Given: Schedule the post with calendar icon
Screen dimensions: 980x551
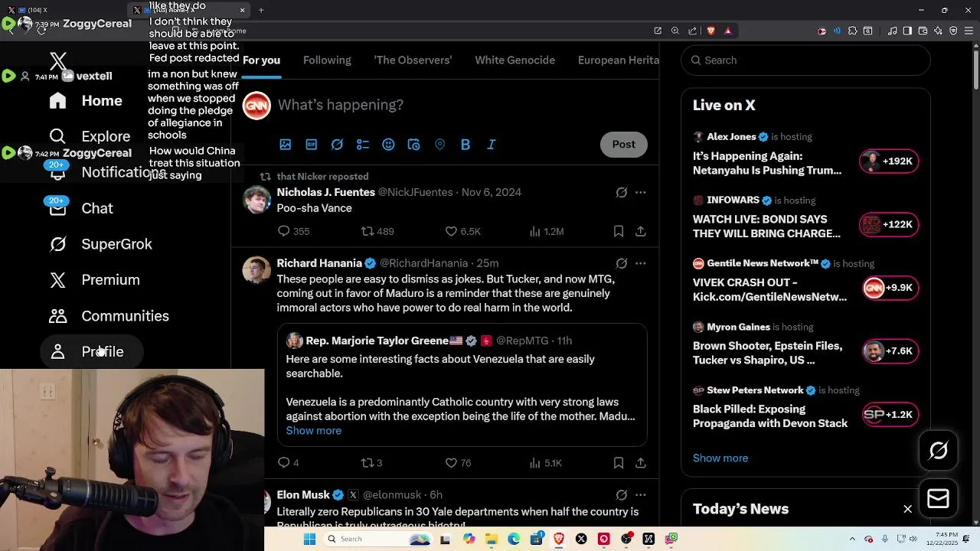Looking at the screenshot, I should 414,145.
